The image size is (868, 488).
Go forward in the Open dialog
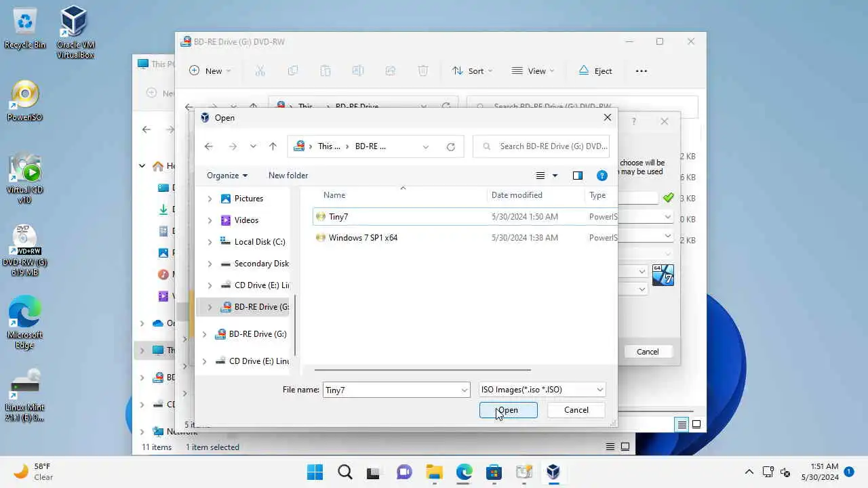(x=233, y=146)
